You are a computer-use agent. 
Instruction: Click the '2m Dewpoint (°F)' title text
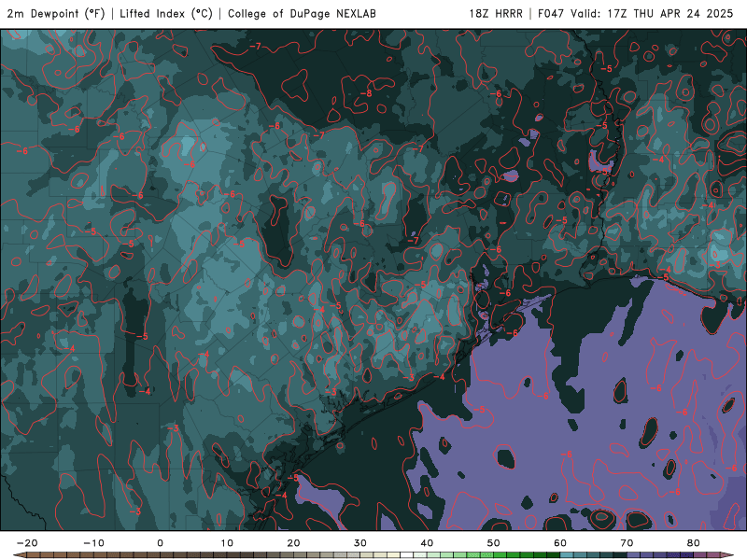tap(56, 14)
